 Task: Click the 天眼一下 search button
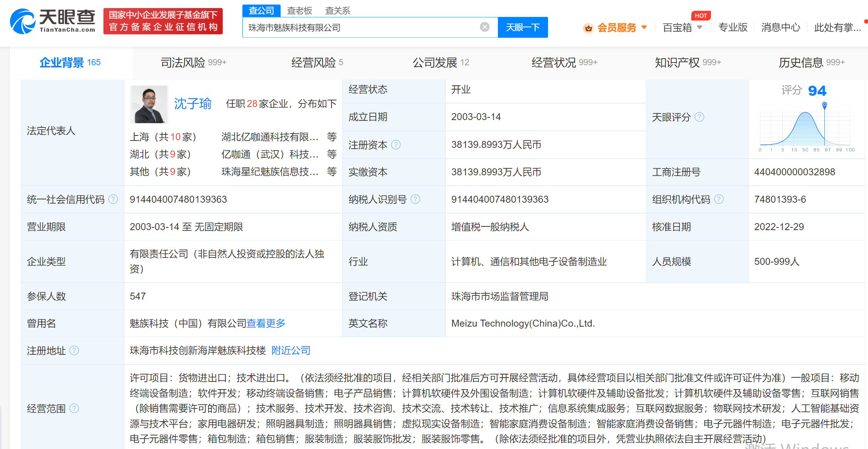523,27
